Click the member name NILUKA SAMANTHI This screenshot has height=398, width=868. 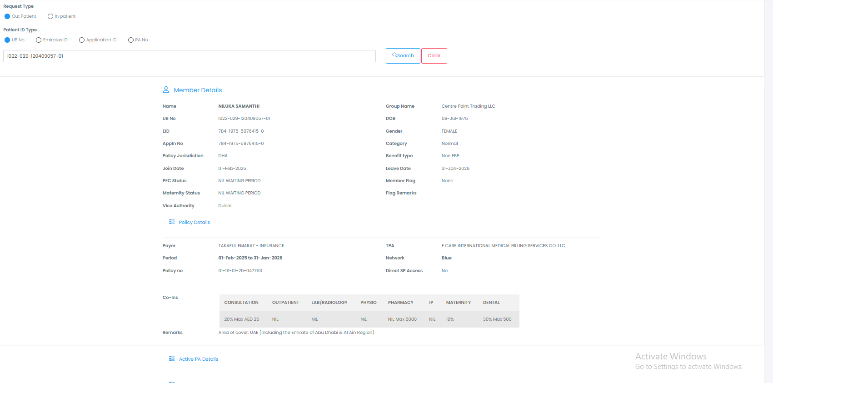(239, 106)
